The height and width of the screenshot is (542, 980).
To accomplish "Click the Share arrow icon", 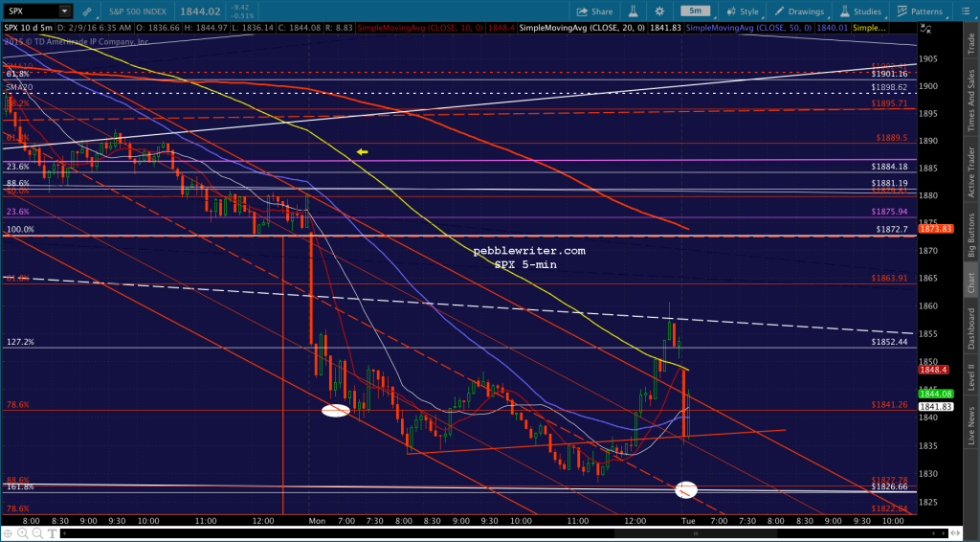I will click(583, 11).
